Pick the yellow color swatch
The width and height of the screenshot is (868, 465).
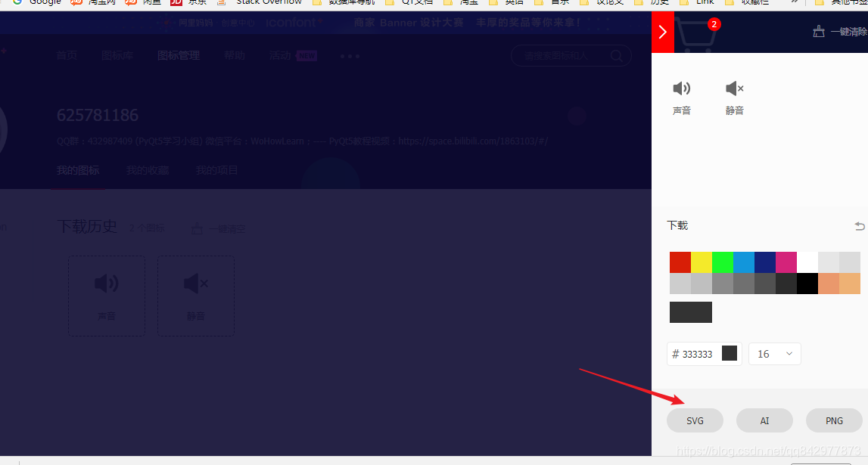coord(702,262)
